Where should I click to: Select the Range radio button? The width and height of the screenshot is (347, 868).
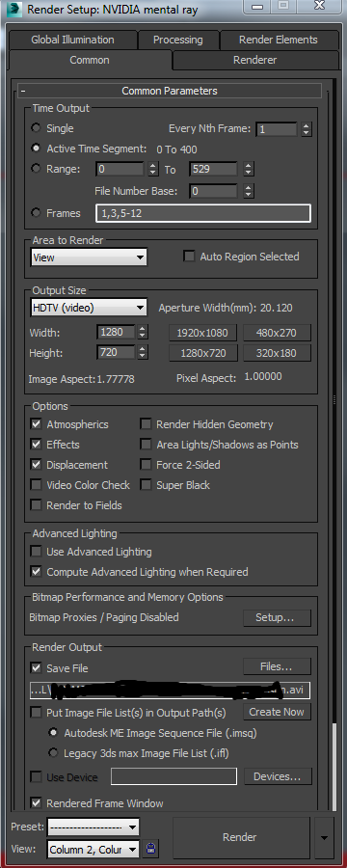36,169
